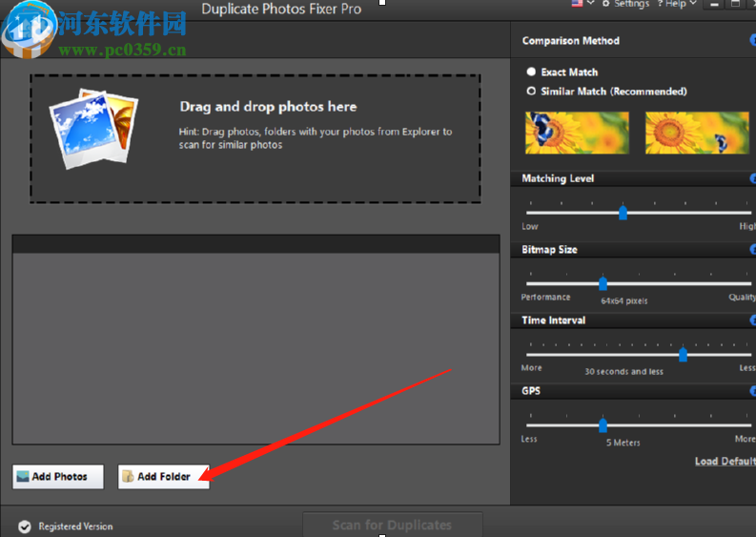Click the picture icon on Add Photos
The width and height of the screenshot is (756, 537).
point(23,477)
